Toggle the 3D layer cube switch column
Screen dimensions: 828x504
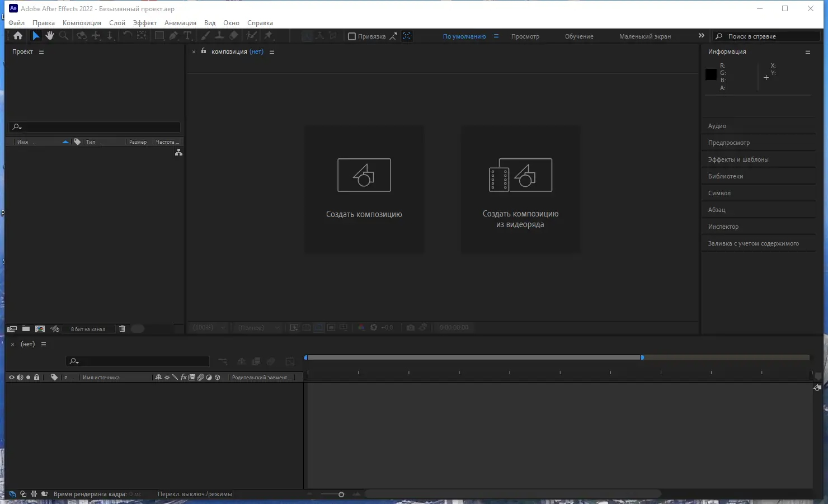point(218,378)
